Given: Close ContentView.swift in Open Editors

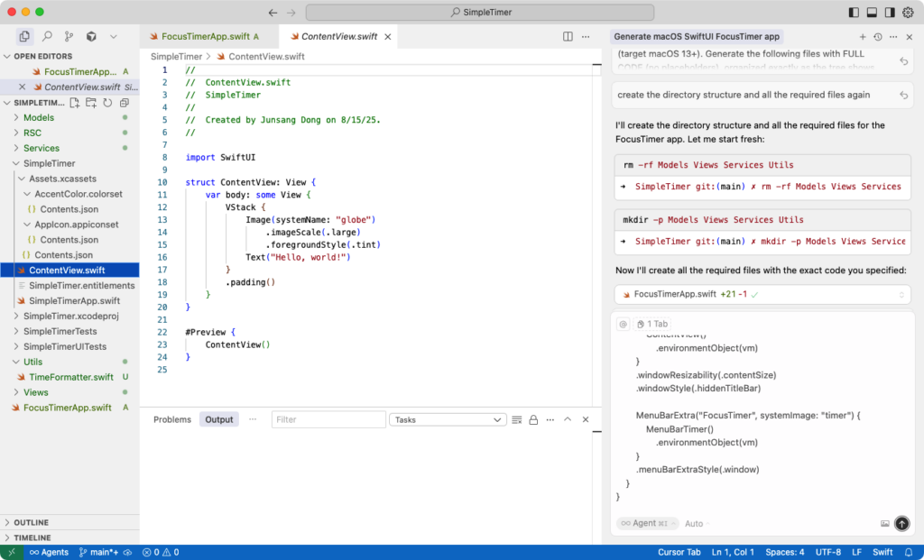Looking at the screenshot, I should point(22,87).
